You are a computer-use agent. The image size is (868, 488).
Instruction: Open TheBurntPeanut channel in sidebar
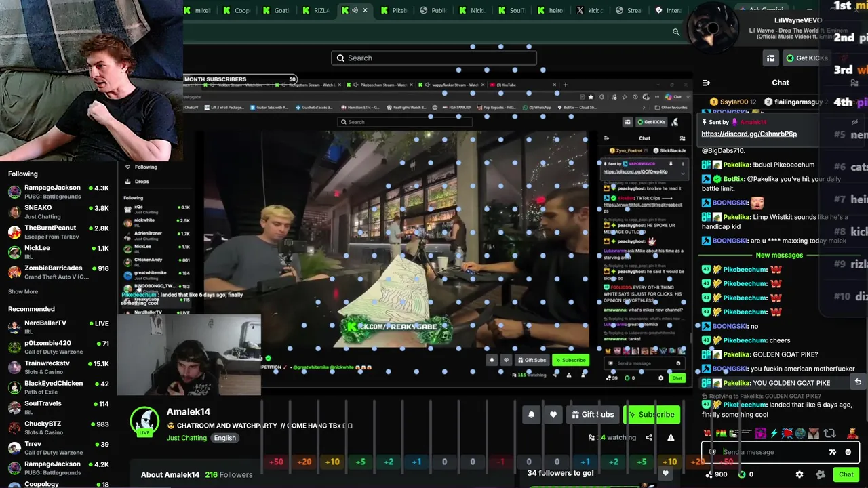click(60, 232)
